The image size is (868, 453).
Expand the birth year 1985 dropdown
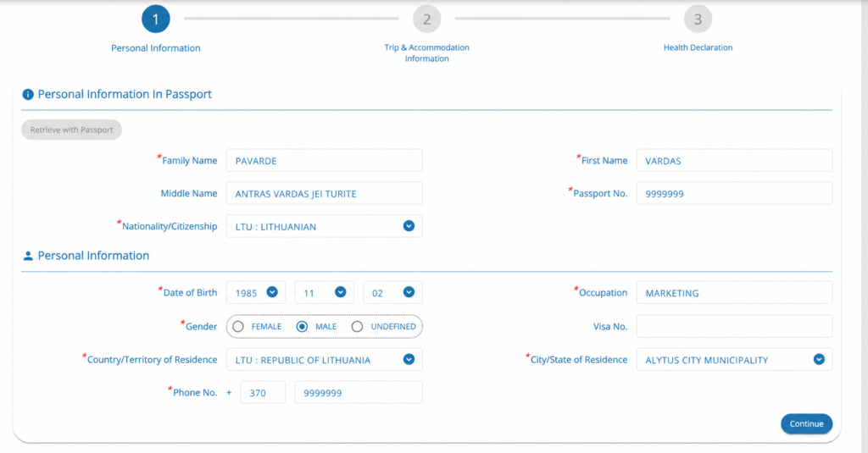(x=256, y=293)
